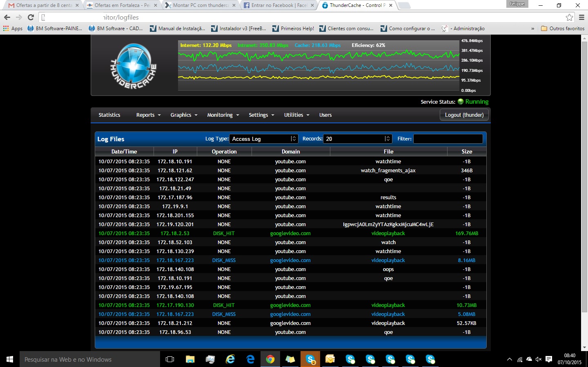Click the ThunderCache logo
Viewport: 588px width, 367px height.
(x=134, y=66)
